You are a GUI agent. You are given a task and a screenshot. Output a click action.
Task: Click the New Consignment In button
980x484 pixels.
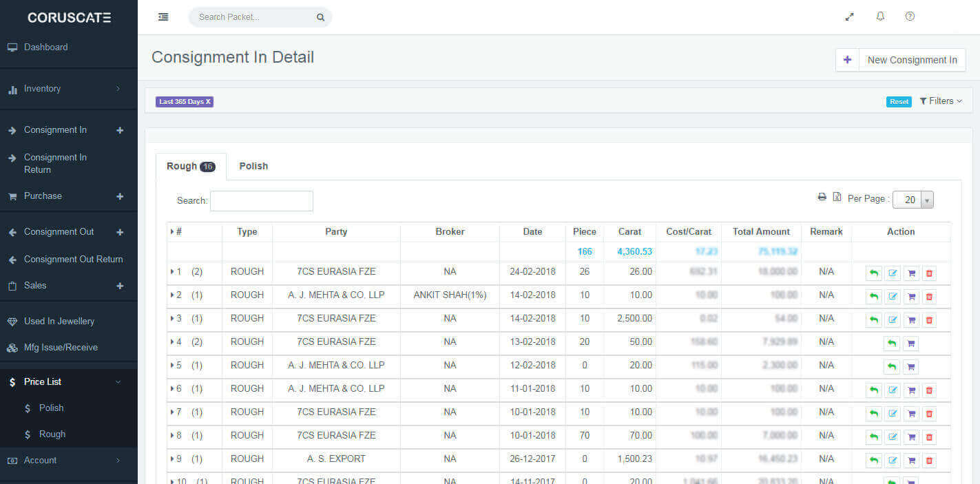click(900, 60)
